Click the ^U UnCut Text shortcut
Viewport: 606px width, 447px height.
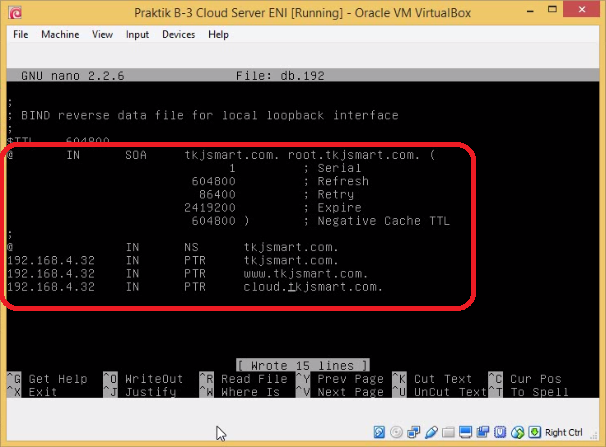click(x=440, y=392)
